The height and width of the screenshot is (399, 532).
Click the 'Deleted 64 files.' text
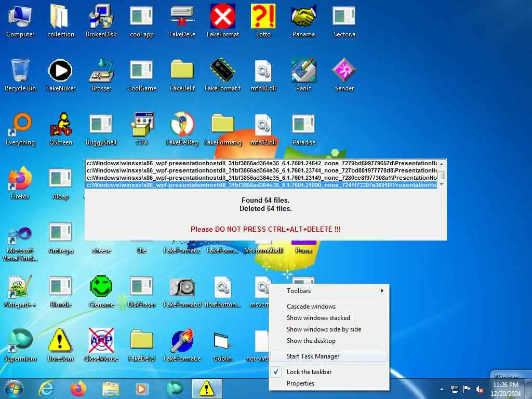pyautogui.click(x=265, y=209)
